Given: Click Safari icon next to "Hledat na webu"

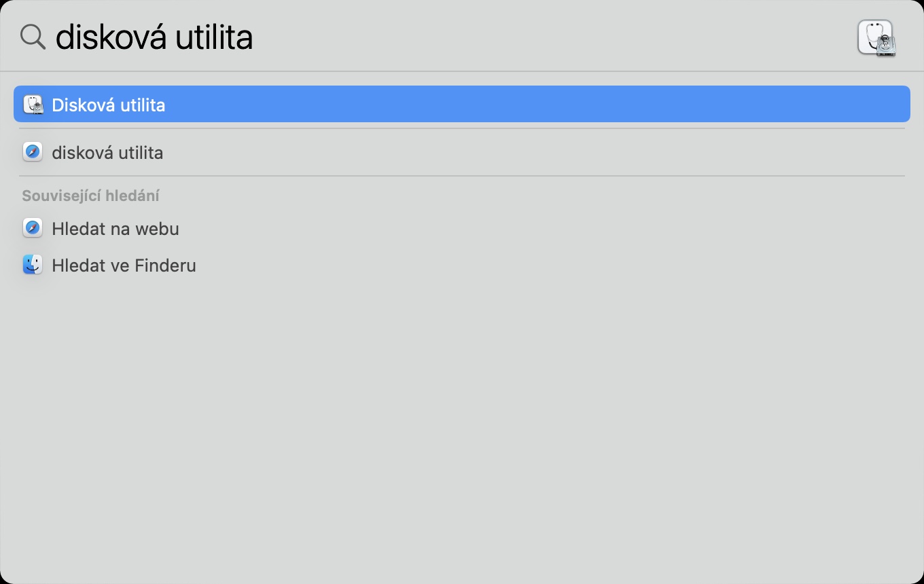Looking at the screenshot, I should pyautogui.click(x=33, y=228).
